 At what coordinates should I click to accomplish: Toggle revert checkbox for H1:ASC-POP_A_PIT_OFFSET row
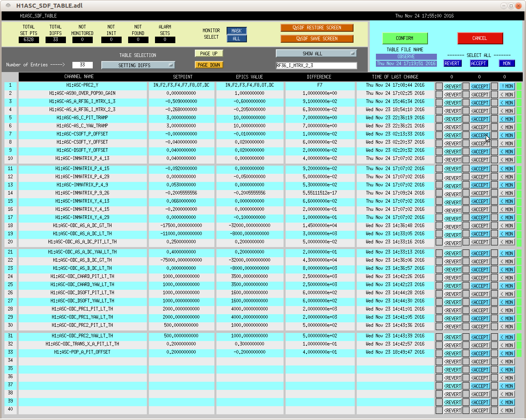[439, 353]
